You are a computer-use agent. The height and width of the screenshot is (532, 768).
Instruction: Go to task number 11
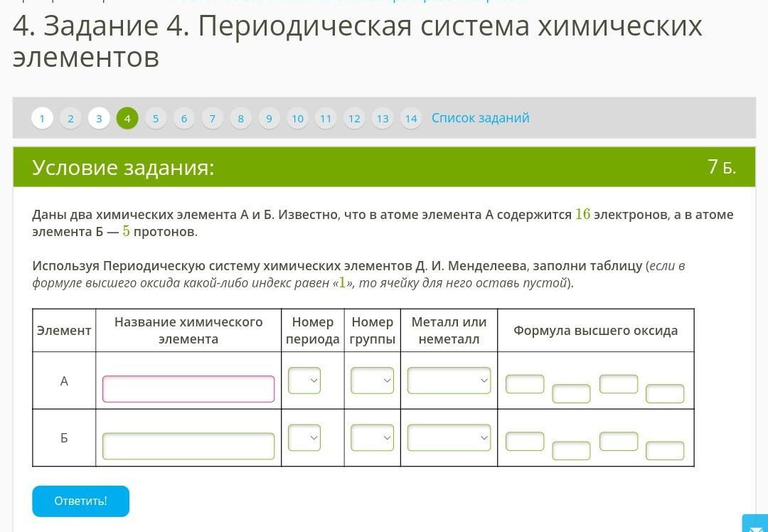point(326,119)
